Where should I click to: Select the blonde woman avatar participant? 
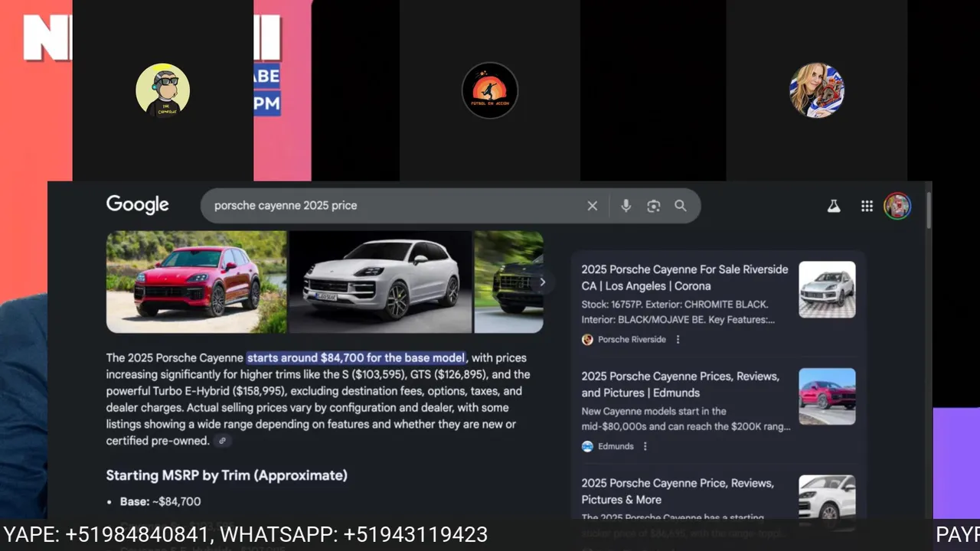pos(817,90)
